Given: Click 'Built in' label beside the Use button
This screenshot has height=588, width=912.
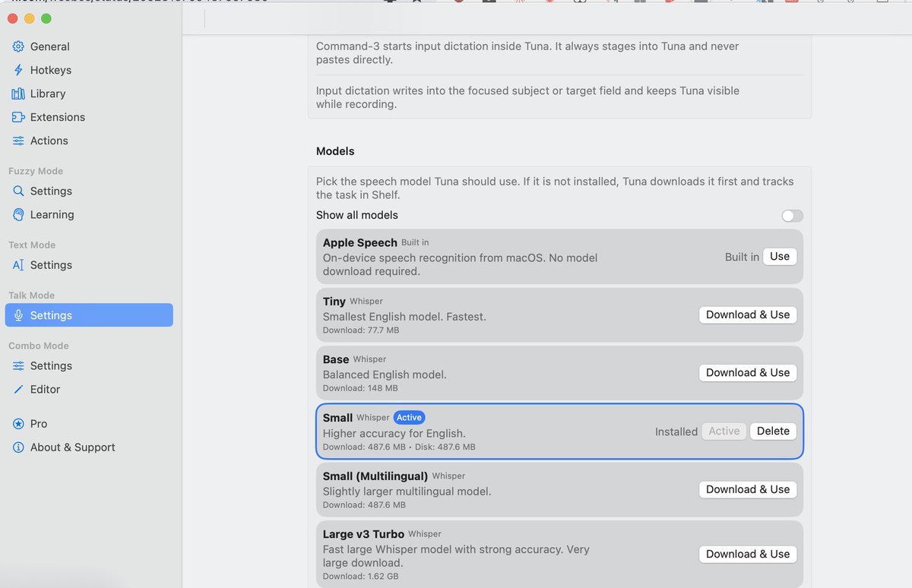Looking at the screenshot, I should [742, 257].
